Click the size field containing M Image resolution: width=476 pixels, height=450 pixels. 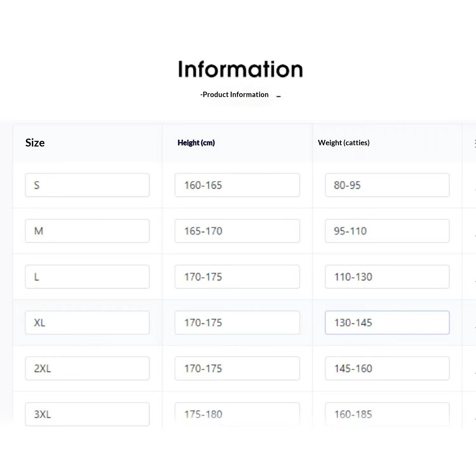87,231
